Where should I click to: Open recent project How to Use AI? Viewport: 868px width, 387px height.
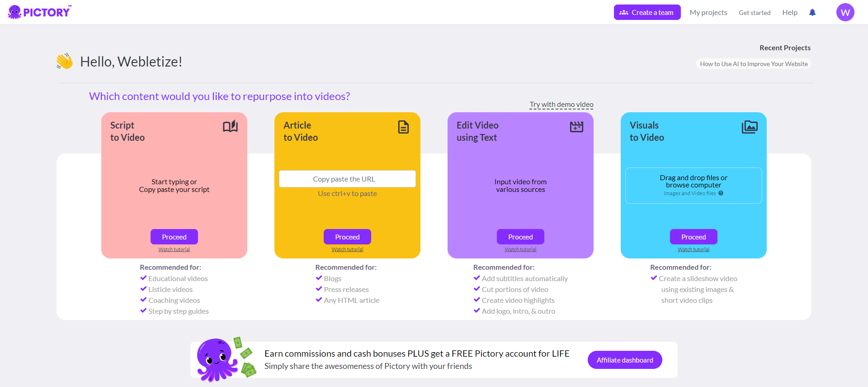pyautogui.click(x=754, y=64)
